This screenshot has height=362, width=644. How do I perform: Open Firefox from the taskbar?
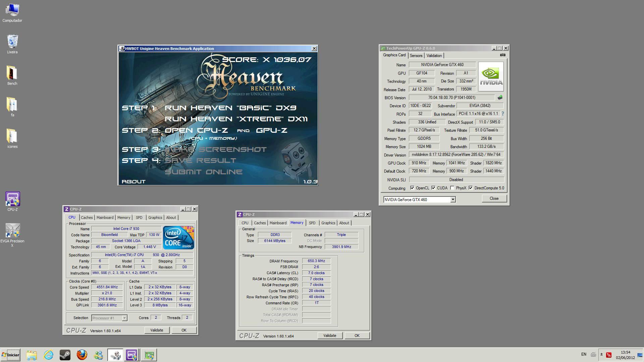82,355
